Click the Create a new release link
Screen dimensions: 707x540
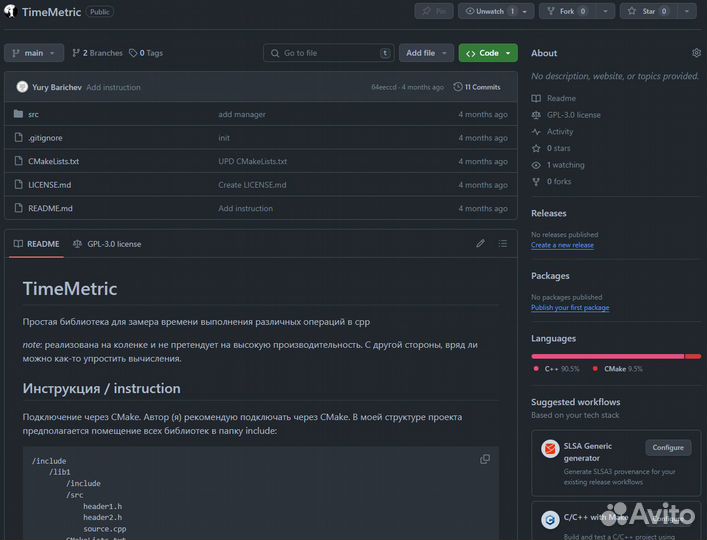(562, 245)
